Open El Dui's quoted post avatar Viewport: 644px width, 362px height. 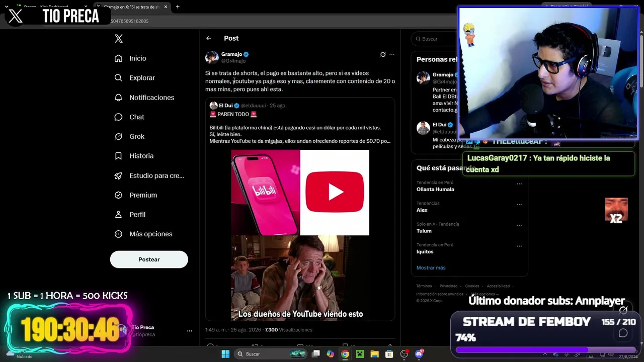click(x=213, y=106)
